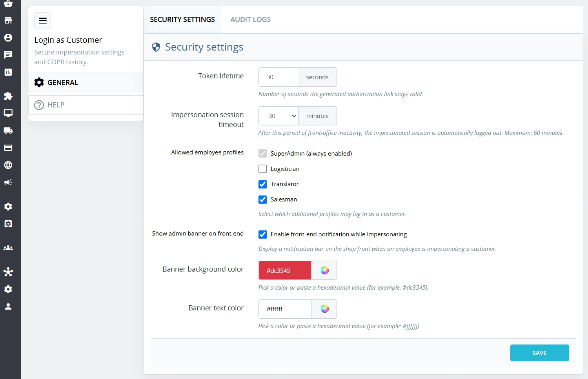Click #ffffff banner text color field
588x379 pixels.
285,309
